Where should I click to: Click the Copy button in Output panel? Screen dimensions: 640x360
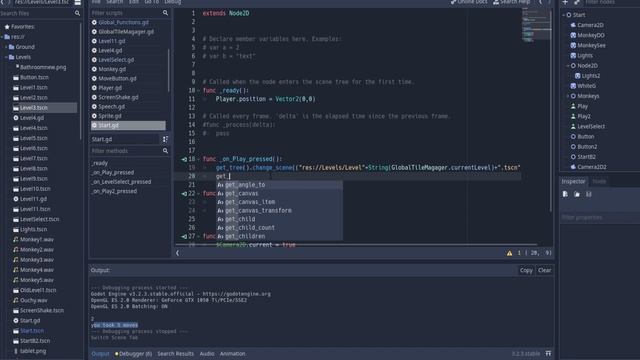coord(526,270)
